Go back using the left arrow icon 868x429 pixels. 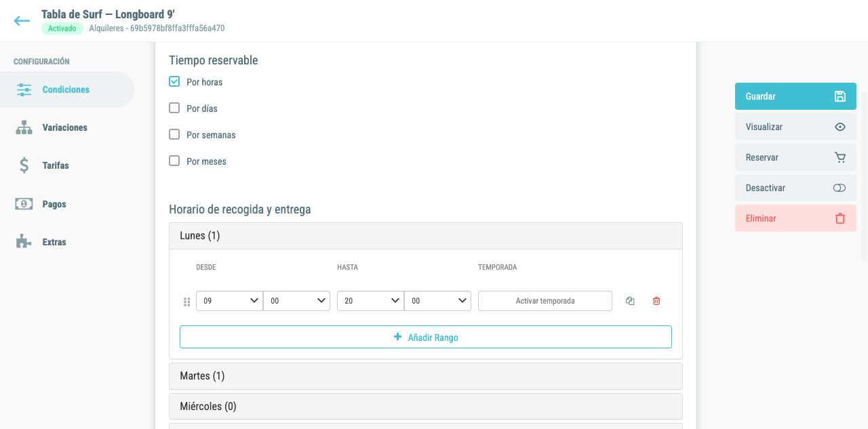pos(22,21)
